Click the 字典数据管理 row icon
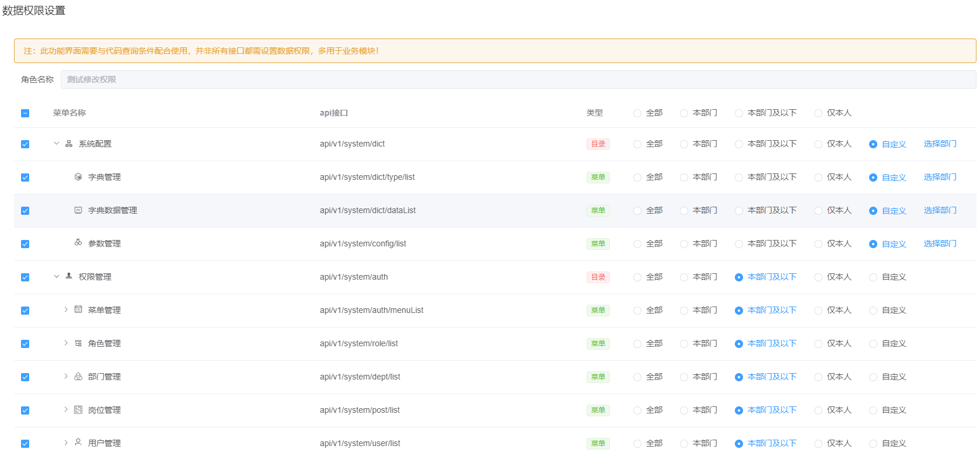The height and width of the screenshot is (456, 980). pos(78,210)
